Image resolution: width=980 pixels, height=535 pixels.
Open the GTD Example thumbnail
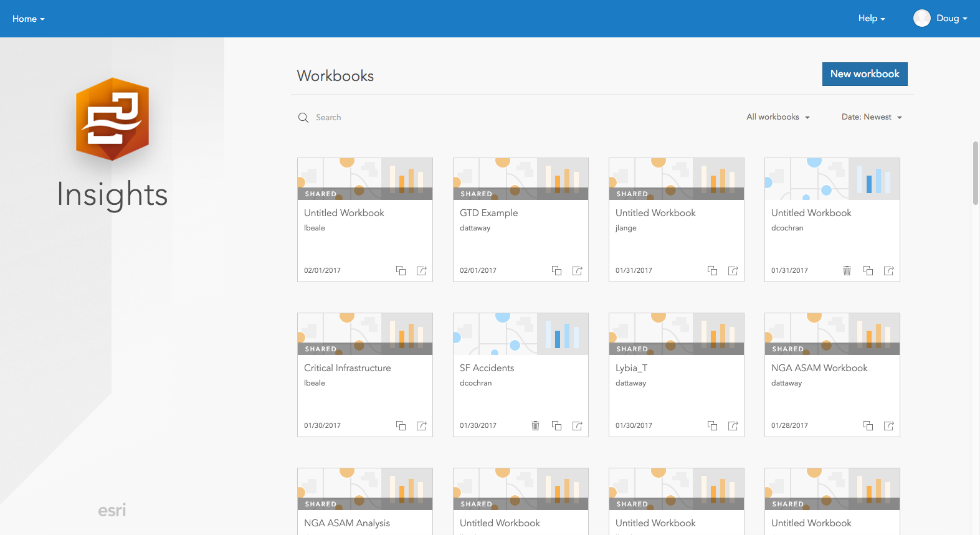click(521, 179)
